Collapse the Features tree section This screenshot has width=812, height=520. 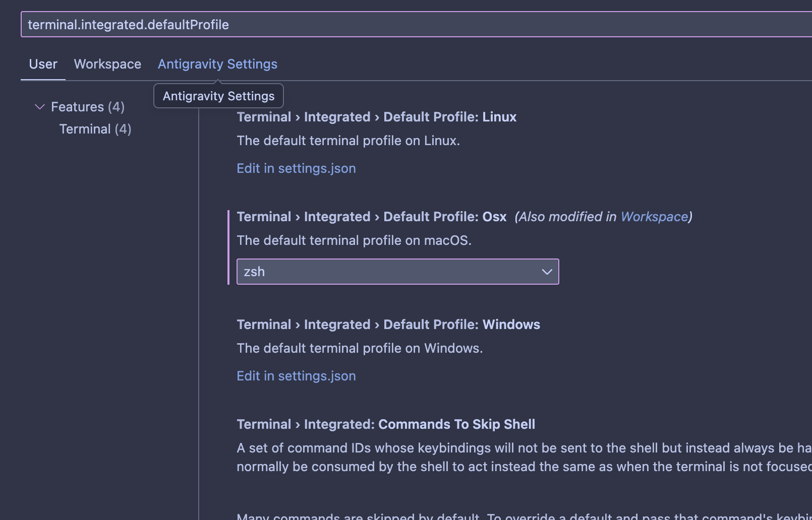pyautogui.click(x=39, y=106)
